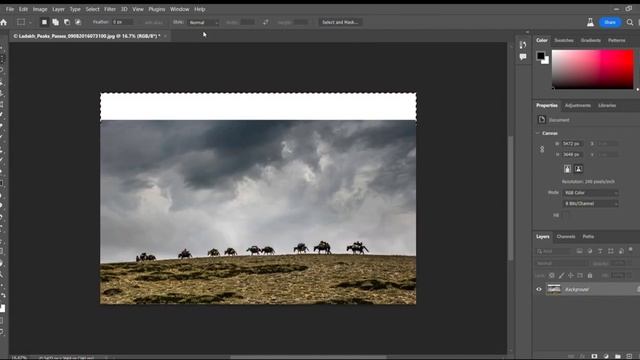The image size is (640, 360).
Task: Choose the New selection mode icon
Action: (44, 22)
